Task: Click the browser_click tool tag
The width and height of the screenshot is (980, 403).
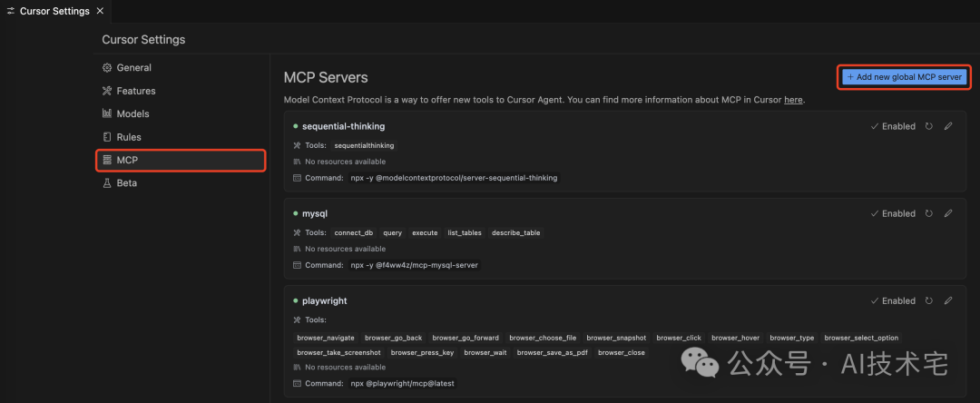Action: coord(679,338)
